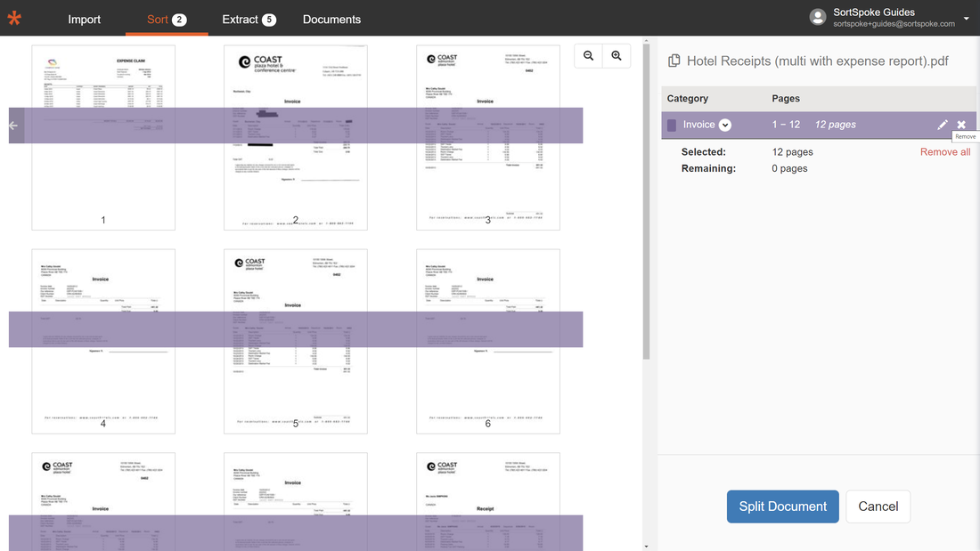Click the Hotel Receipts PDF filename
The image size is (980, 551).
[818, 61]
